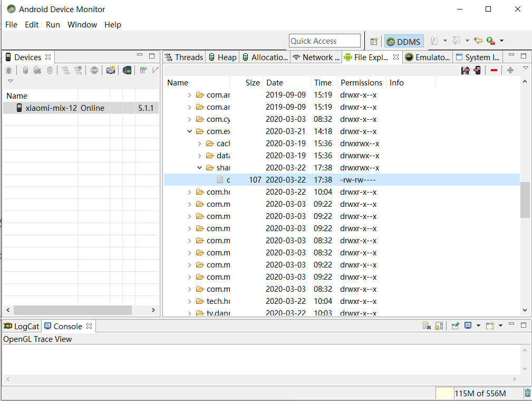Viewport: 532px width, 401px height.
Task: Collapse the com.ex folder
Action: click(x=190, y=131)
